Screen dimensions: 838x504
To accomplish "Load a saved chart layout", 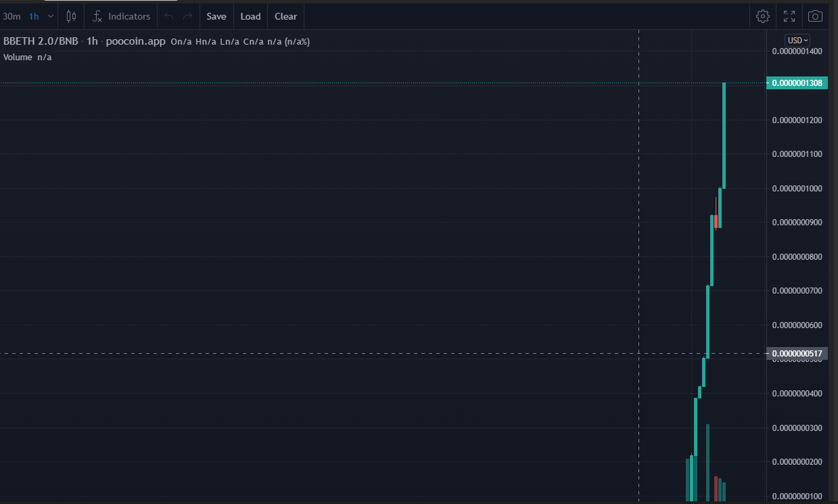I will [x=251, y=16].
